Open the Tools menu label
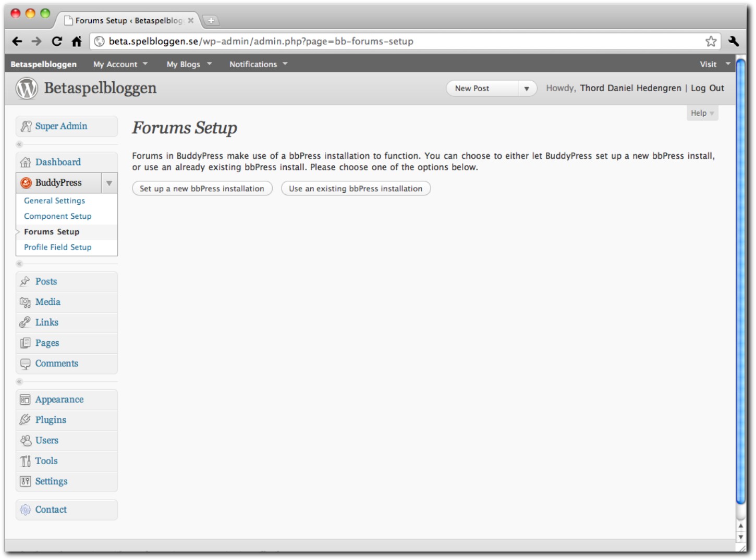Image resolution: width=756 pixels, height=560 pixels. click(x=46, y=461)
